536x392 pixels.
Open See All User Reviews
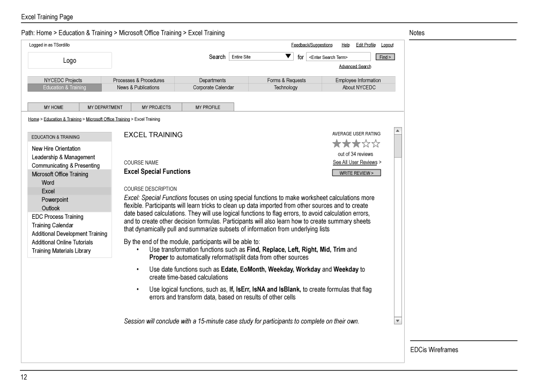click(x=354, y=162)
